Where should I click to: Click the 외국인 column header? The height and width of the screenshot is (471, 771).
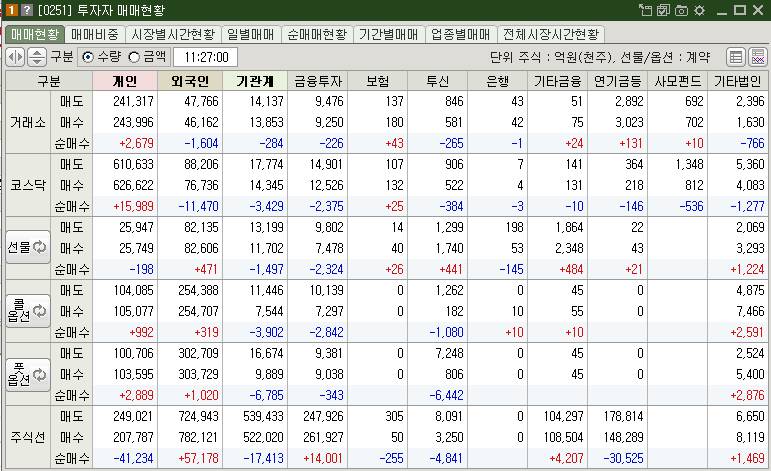click(190, 81)
